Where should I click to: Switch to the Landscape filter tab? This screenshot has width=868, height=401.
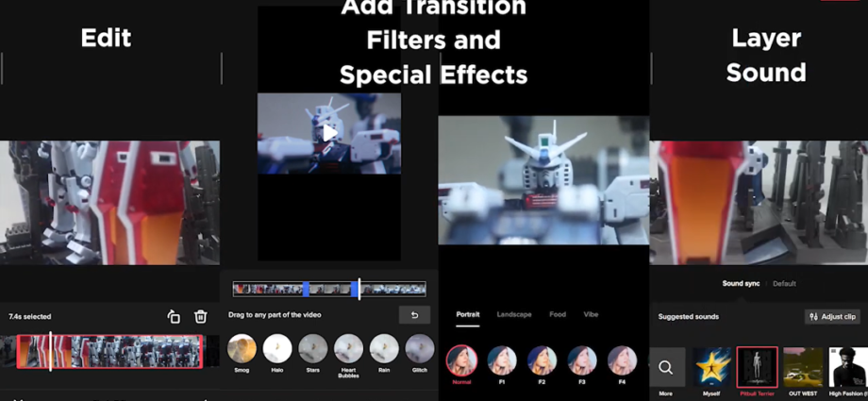coord(514,314)
